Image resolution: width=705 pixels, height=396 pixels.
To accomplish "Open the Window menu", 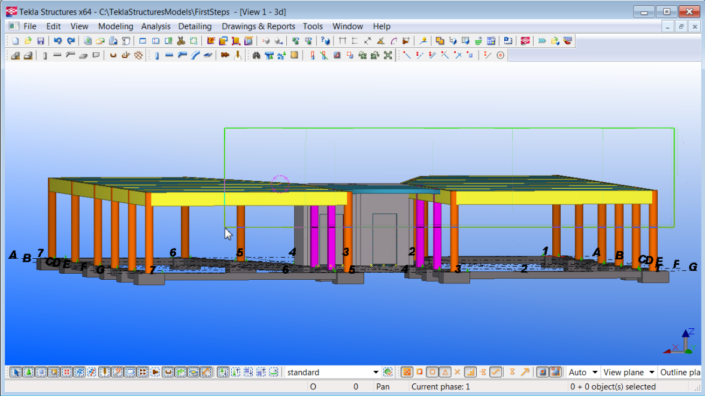I will pyautogui.click(x=348, y=26).
